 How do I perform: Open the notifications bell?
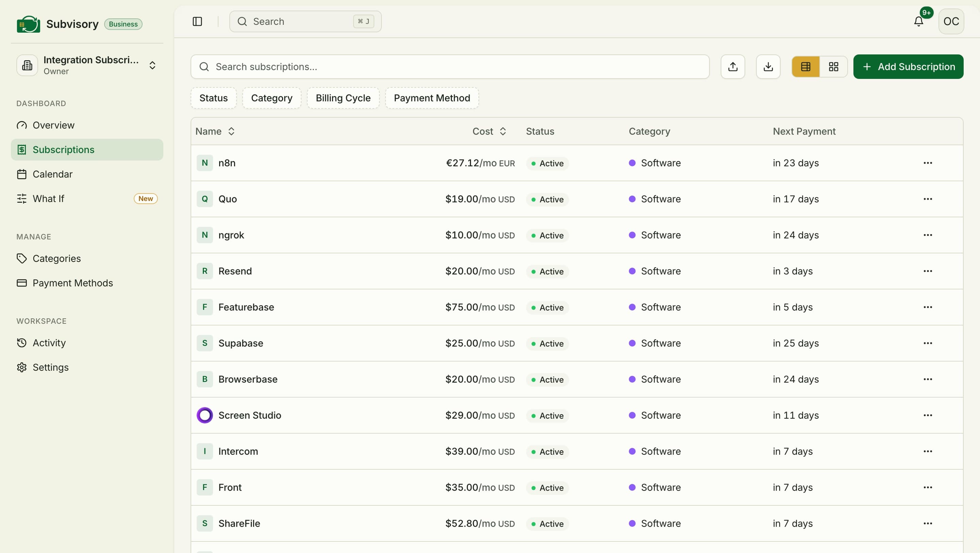coord(918,21)
